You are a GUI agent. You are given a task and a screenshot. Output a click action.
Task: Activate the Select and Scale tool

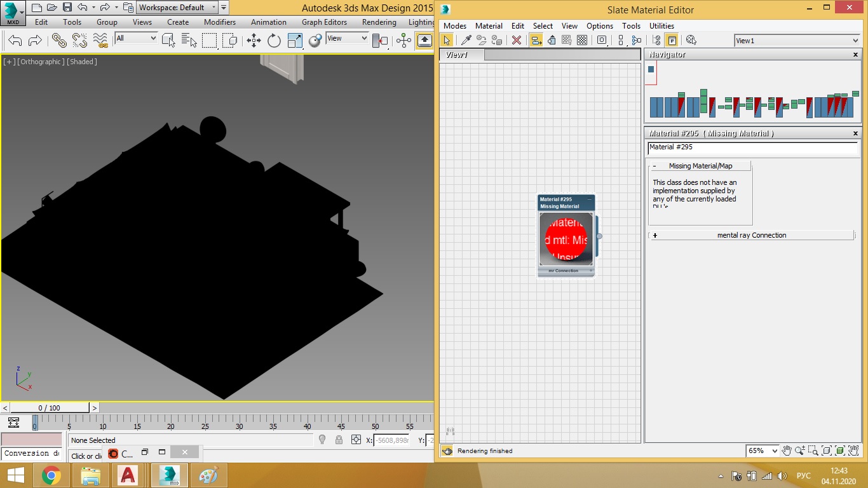(295, 41)
